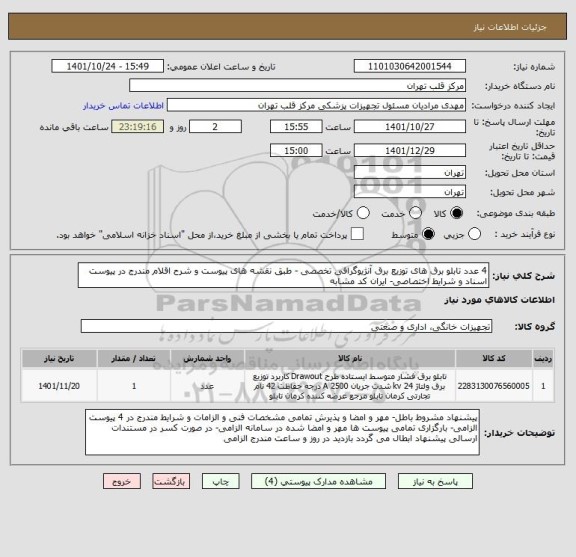Screen dimensions: 576x557
Task: Click the کد کالا column header
Action: pyautogui.click(x=494, y=358)
